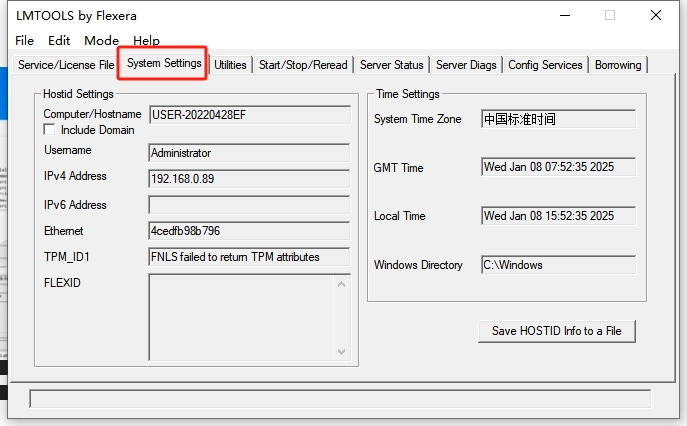Screen dimensions: 687x426
Task: Switch to Server Diags tab
Action: point(466,65)
